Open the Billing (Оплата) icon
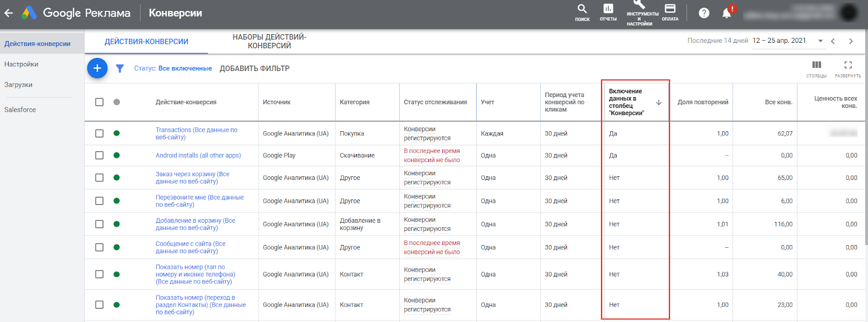 tap(670, 11)
